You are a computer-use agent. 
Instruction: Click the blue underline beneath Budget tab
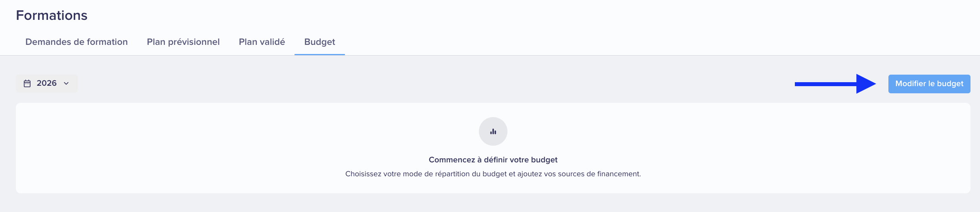tap(320, 54)
